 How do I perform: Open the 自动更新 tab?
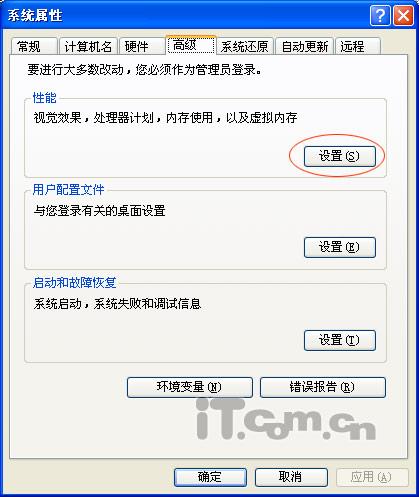[305, 46]
